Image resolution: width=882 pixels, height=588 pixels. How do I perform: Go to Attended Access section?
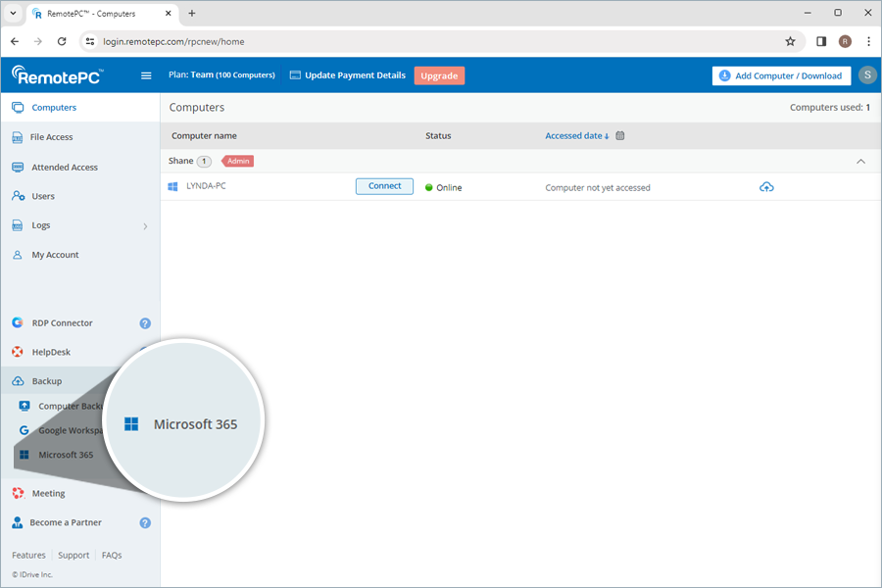(x=64, y=168)
